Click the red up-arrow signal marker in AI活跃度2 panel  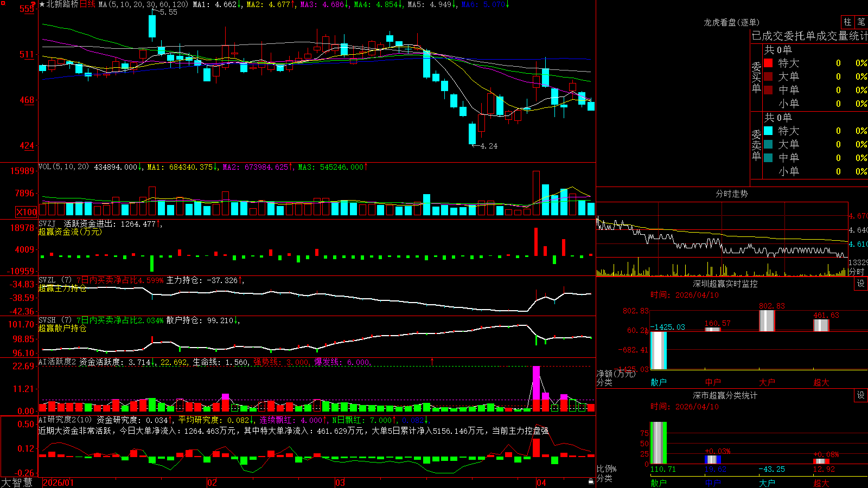pos(432,361)
